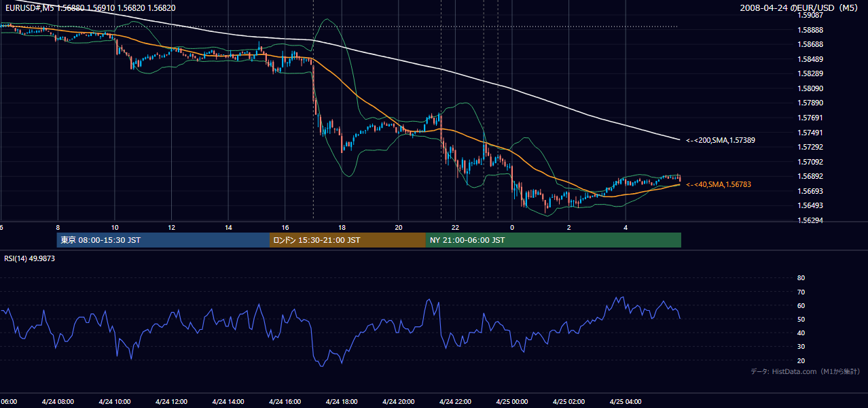Click the RSI(14) 49.9873 indicator label
The image size is (868, 408).
(30, 258)
